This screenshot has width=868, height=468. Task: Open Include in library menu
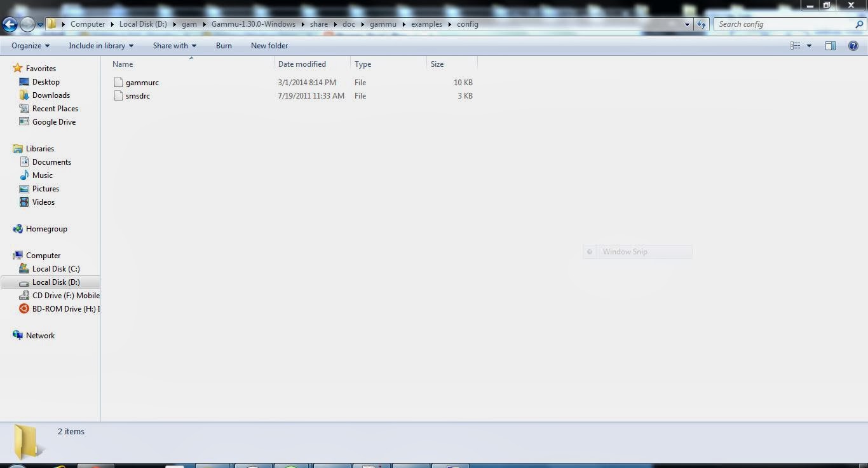101,46
